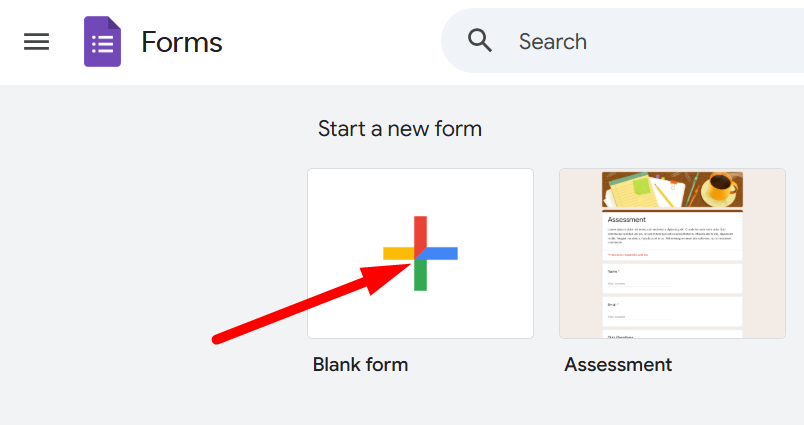Click the Start a new form heading
Viewport: 804px width, 425px height.
point(400,129)
